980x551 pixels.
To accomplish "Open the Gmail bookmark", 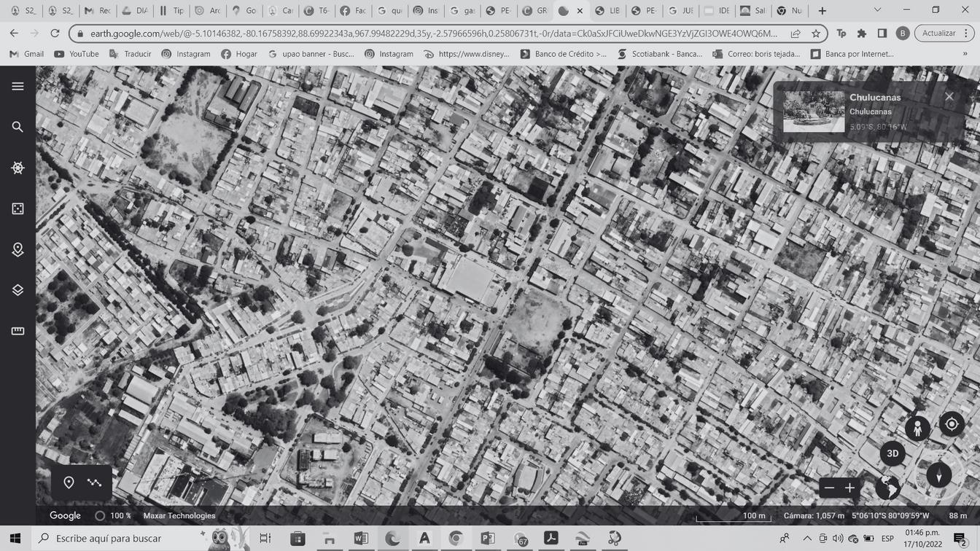I will (28, 54).
